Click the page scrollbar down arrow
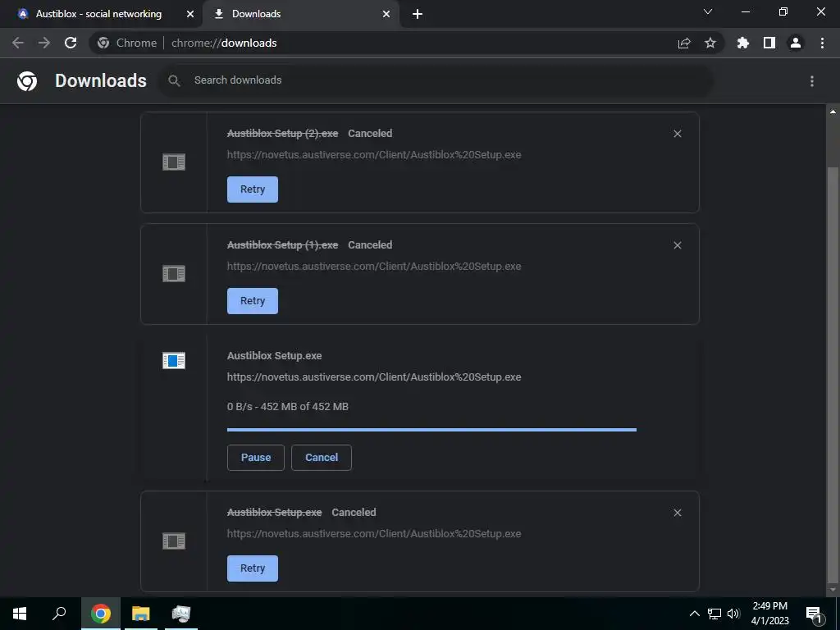Screen dimensions: 840x630 pyautogui.click(x=833, y=590)
